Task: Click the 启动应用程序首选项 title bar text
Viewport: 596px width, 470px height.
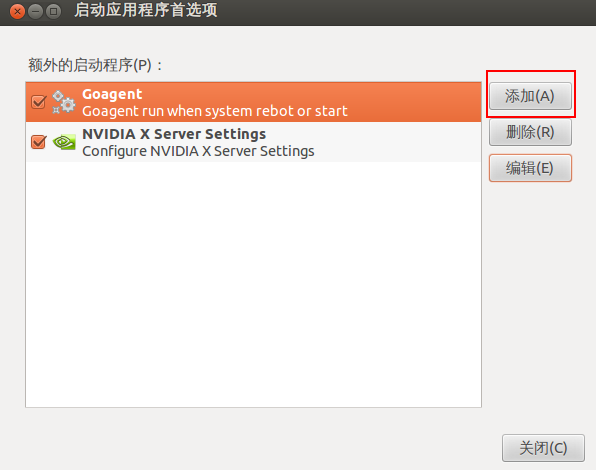Action: [146, 10]
